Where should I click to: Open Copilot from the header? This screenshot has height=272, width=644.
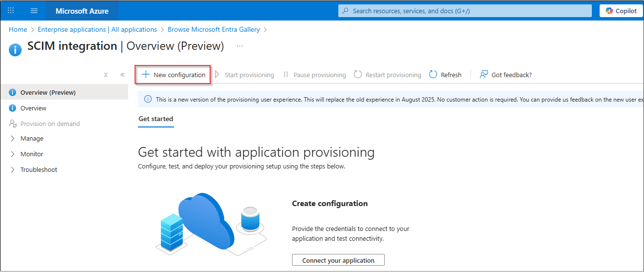coord(621,11)
